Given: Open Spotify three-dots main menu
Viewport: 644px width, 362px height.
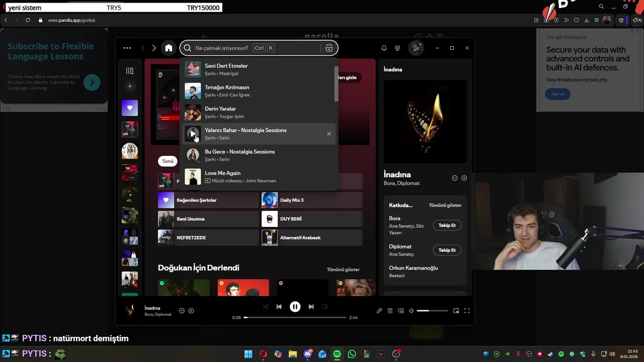Looking at the screenshot, I should point(127,48).
